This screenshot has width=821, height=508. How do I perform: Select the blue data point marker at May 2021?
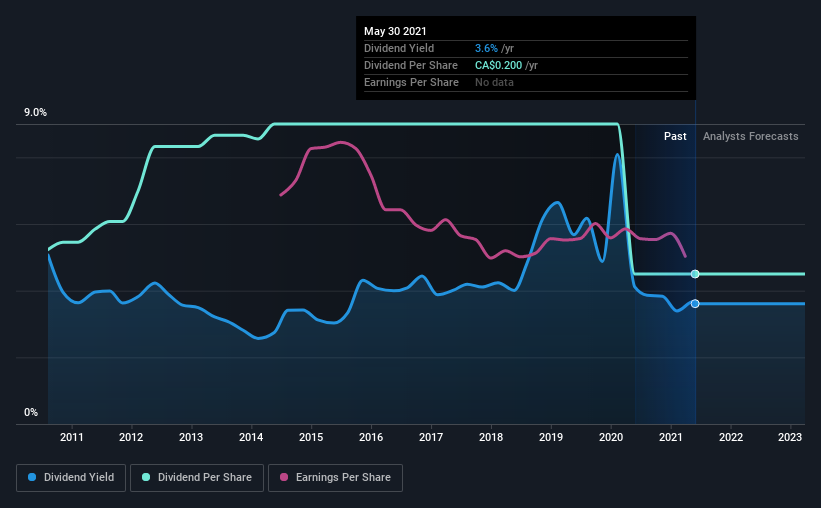695,304
